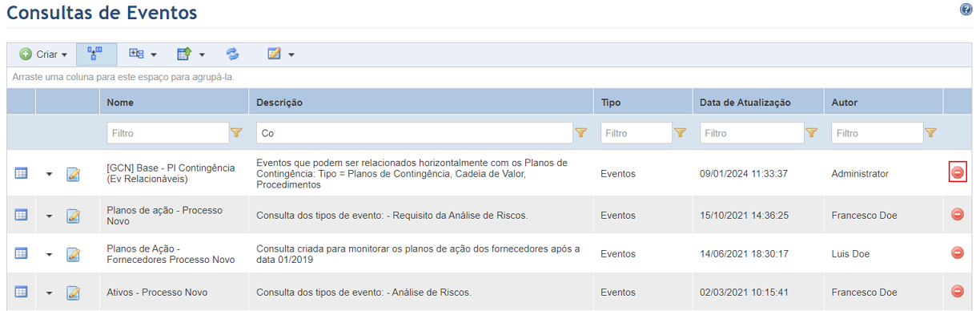Expand row menu for Planos de Ação - Fornecedores
The width and height of the screenshot is (980, 311).
coord(49,254)
